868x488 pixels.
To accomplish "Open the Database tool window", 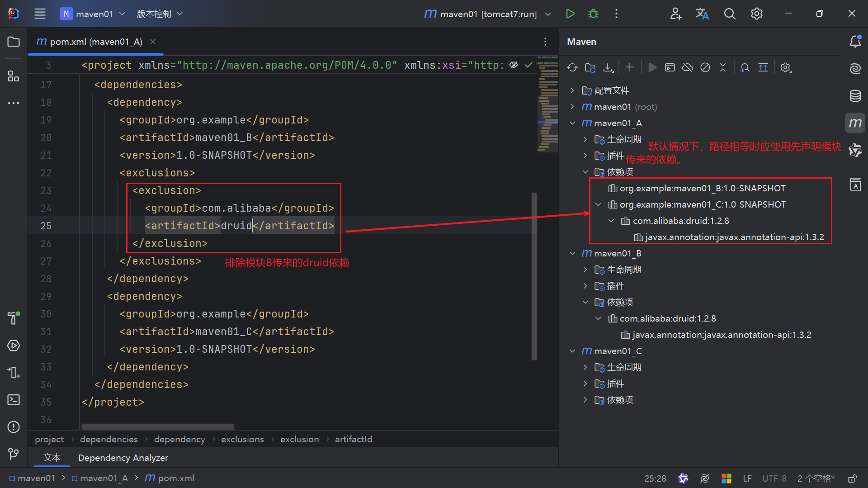I will (x=855, y=96).
